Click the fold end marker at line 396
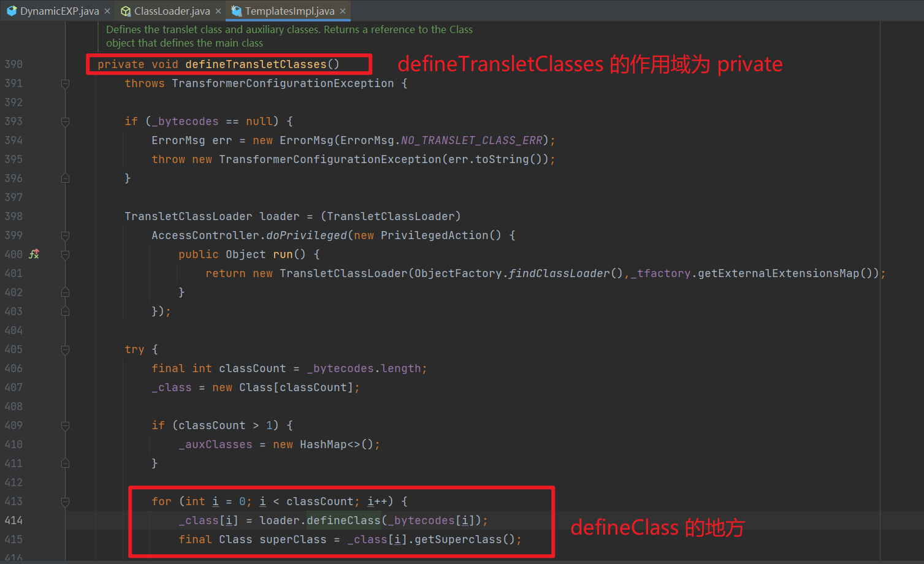924x564 pixels. 65,178
